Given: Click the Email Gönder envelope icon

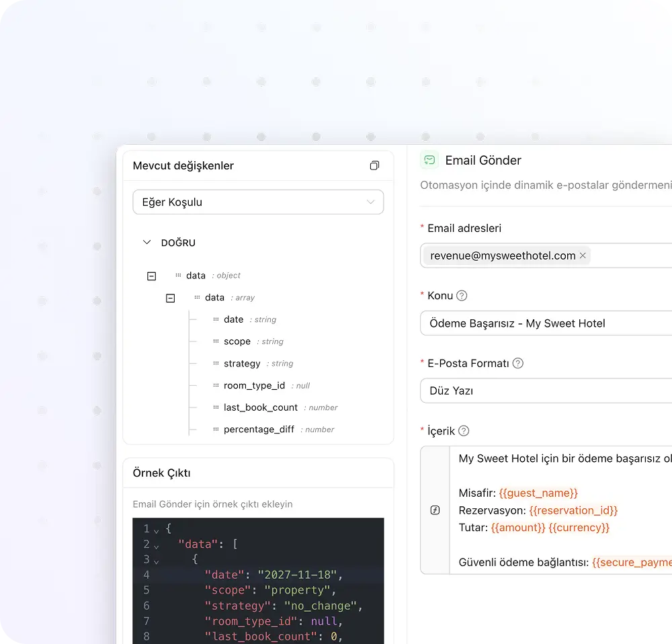Looking at the screenshot, I should [429, 161].
